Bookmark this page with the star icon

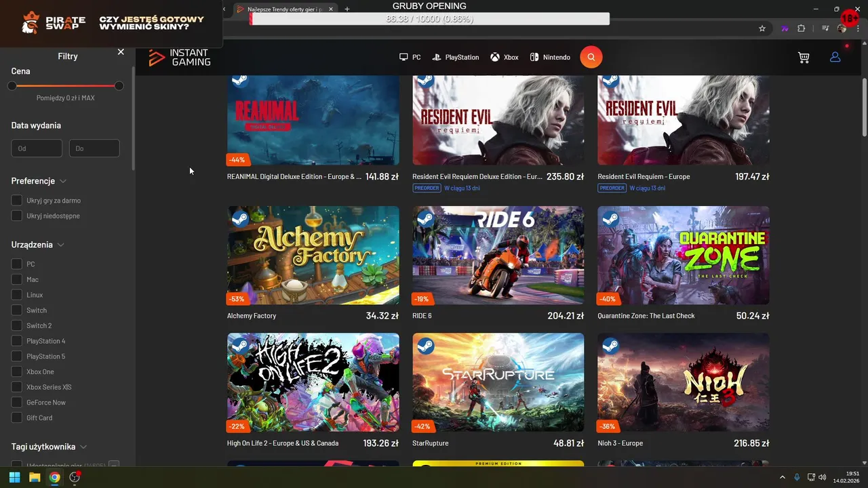click(x=762, y=28)
